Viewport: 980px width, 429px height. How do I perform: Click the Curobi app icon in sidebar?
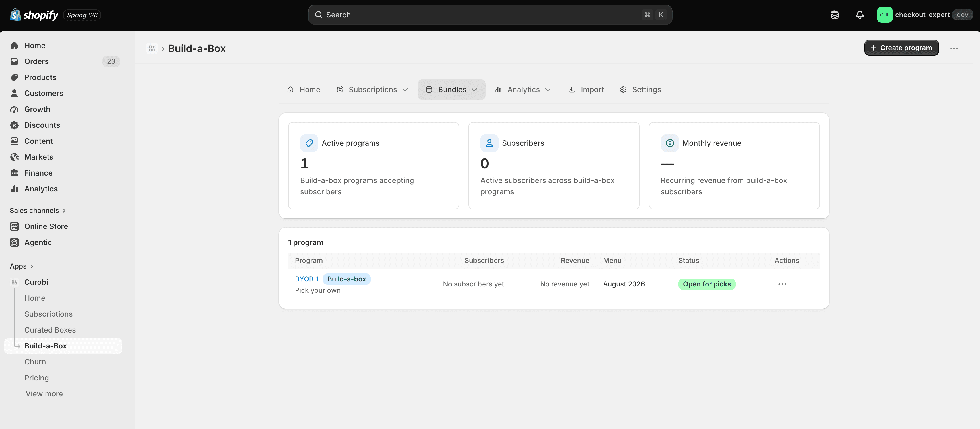(x=15, y=282)
